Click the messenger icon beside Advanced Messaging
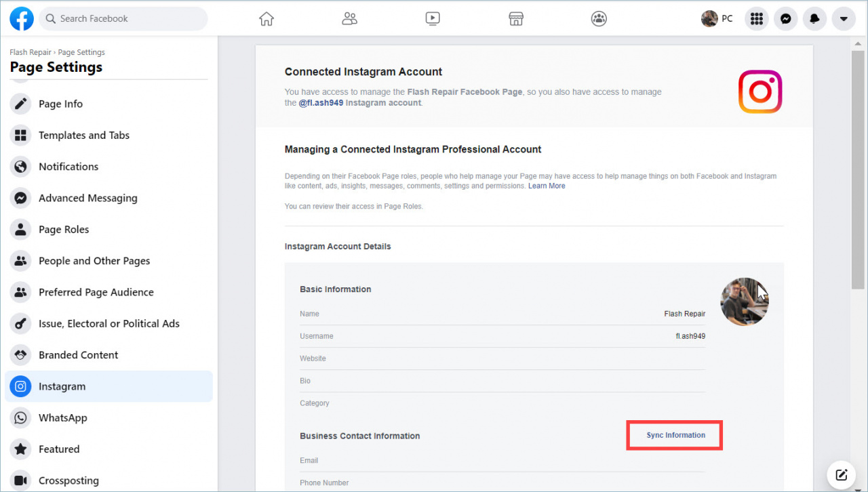868x492 pixels. point(21,198)
